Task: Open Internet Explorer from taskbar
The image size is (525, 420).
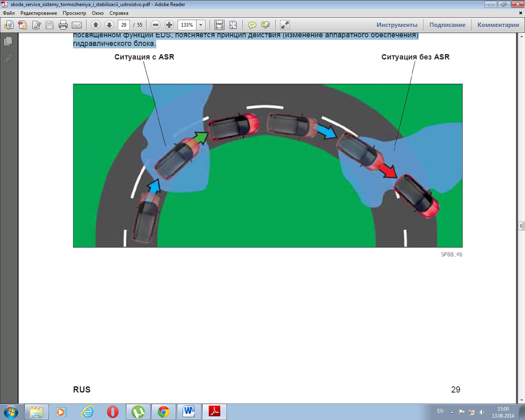Action: [x=87, y=412]
